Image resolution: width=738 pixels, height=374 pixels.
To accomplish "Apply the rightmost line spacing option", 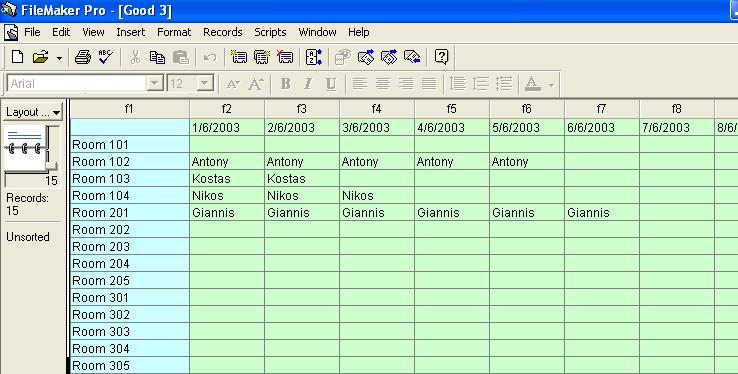I will click(x=504, y=84).
